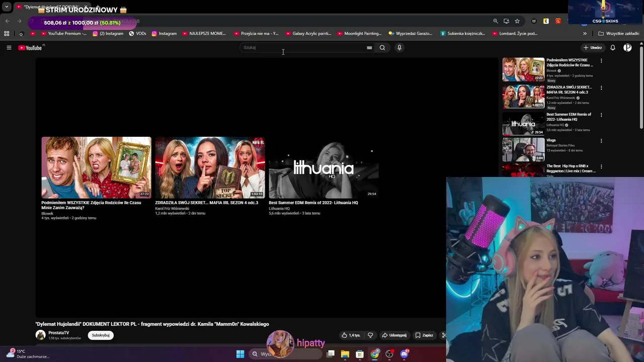Image resolution: width=644 pixels, height=362 pixels.
Task: Open the Moonlight Painting bookmark
Action: pyautogui.click(x=359, y=34)
